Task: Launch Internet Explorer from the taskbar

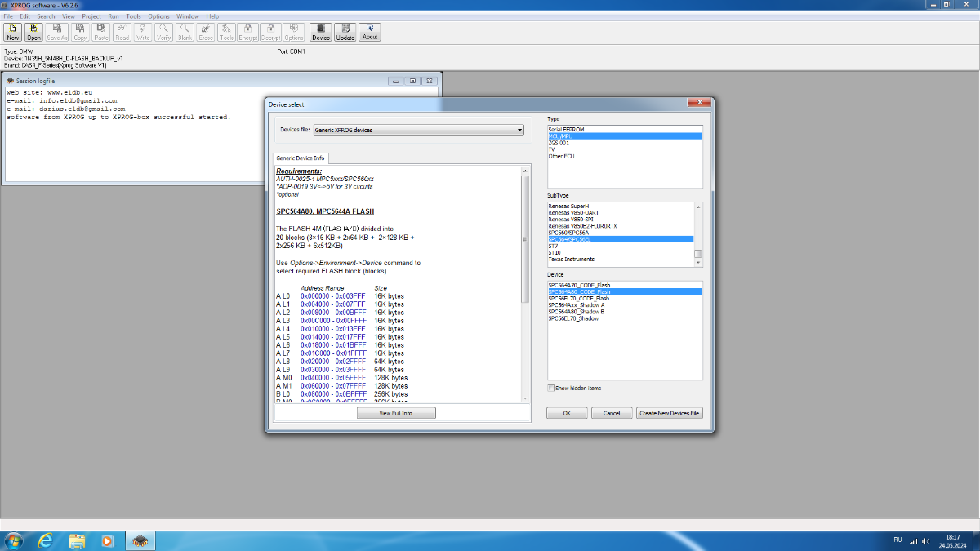Action: (45, 540)
